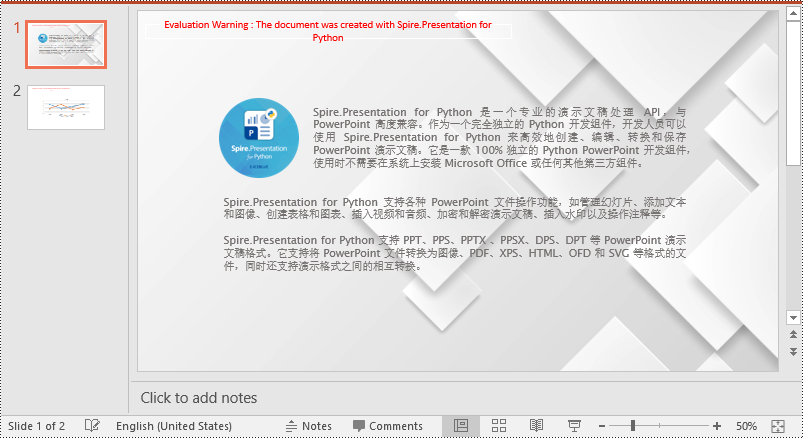Select the Spire.Presentation logo image
803x438 pixels.
click(x=259, y=138)
